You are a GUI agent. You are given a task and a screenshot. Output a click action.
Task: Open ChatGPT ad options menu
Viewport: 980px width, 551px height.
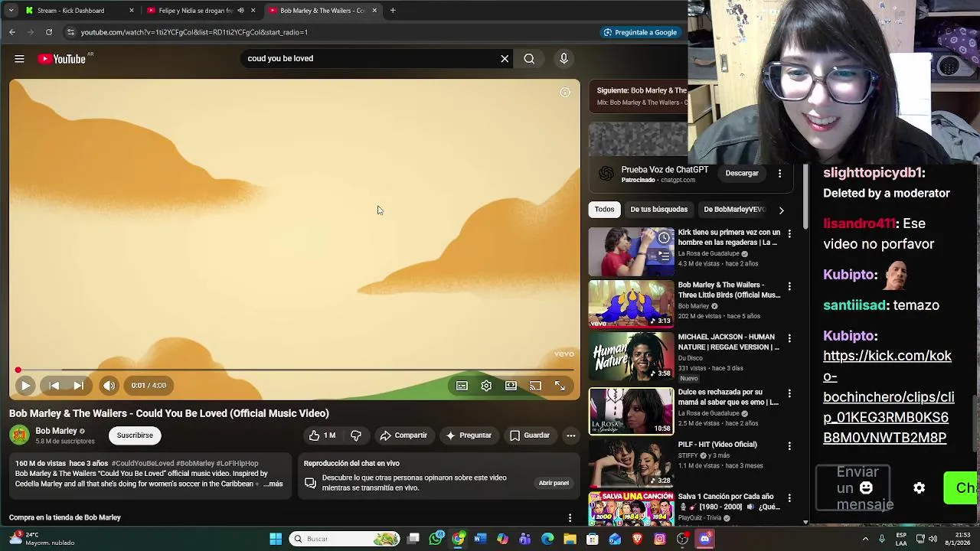[x=779, y=174]
